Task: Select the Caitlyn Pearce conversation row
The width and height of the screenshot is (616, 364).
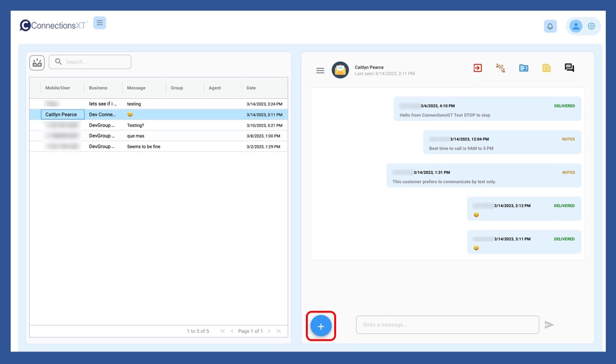Action: (x=62, y=115)
